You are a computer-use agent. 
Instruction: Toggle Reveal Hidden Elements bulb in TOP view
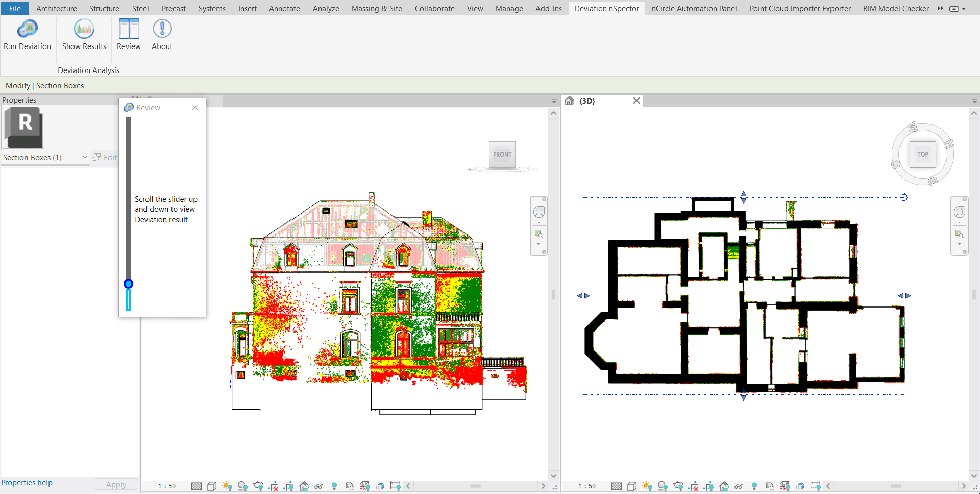[x=754, y=486]
